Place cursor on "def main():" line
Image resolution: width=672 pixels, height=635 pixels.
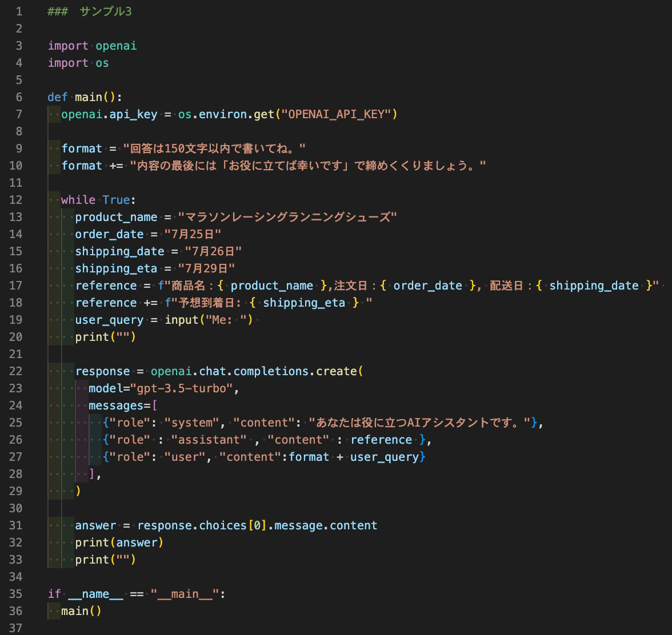[x=85, y=97]
